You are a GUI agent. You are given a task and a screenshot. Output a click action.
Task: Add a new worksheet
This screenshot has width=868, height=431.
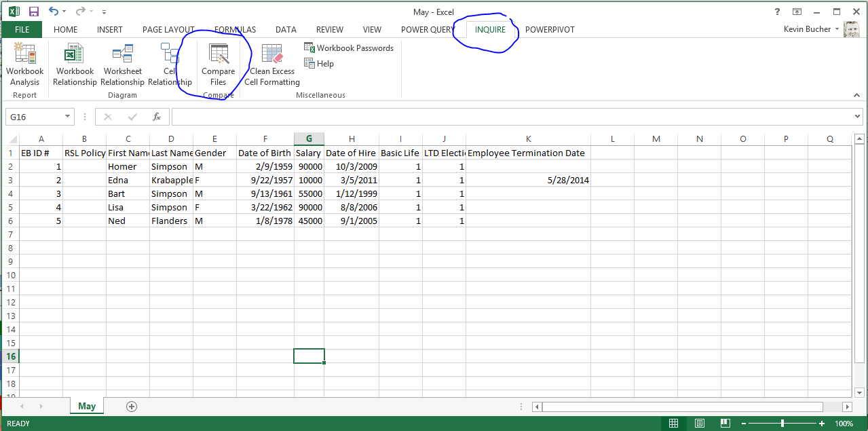132,406
